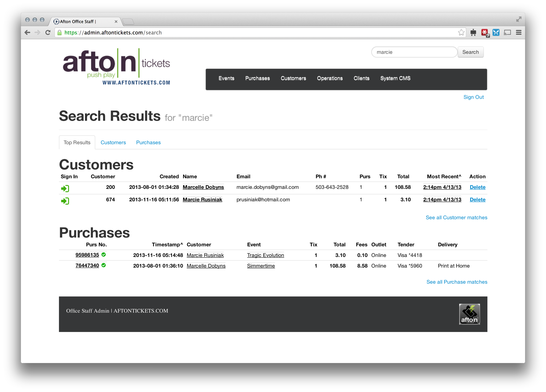Open the Purchases navigation menu
The image size is (546, 392).
[x=257, y=78]
